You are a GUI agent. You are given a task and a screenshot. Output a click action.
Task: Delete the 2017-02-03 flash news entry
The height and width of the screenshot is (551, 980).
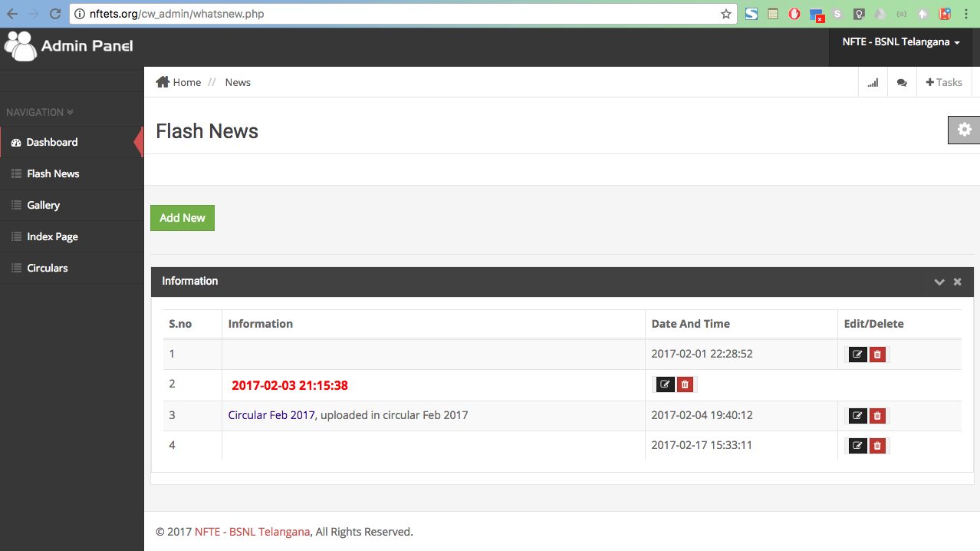click(686, 384)
